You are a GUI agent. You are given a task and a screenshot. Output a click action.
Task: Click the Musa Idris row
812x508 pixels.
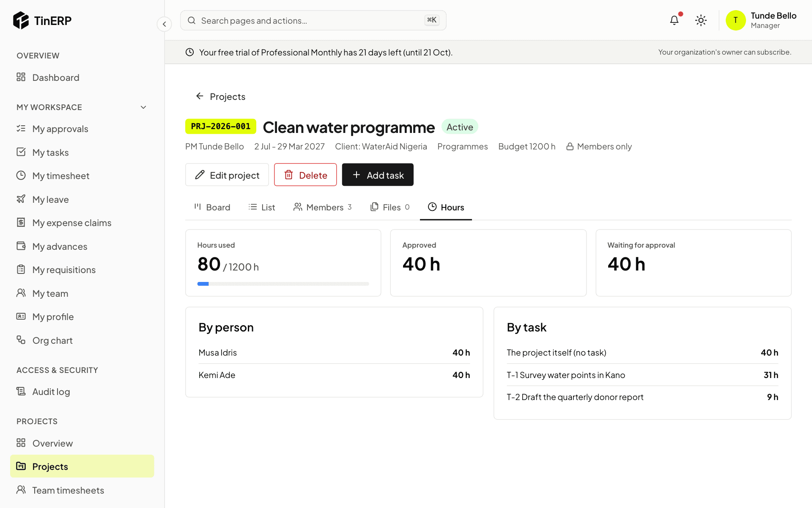pyautogui.click(x=334, y=353)
